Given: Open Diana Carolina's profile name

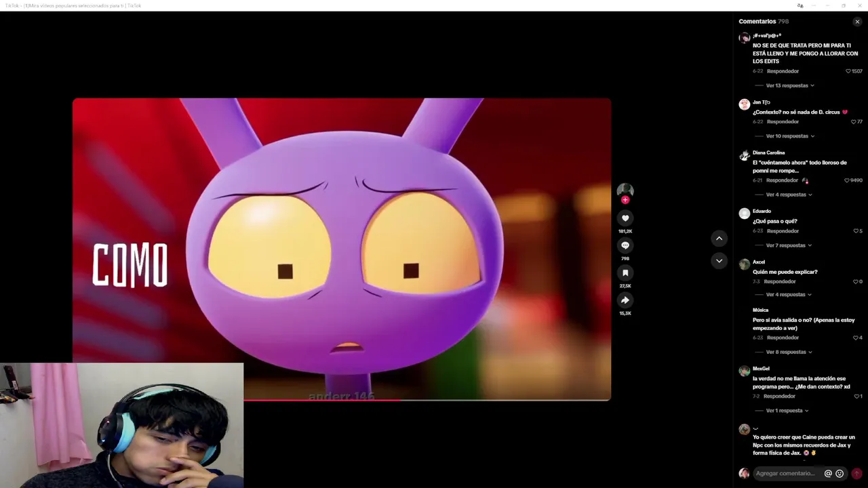Looking at the screenshot, I should point(768,153).
